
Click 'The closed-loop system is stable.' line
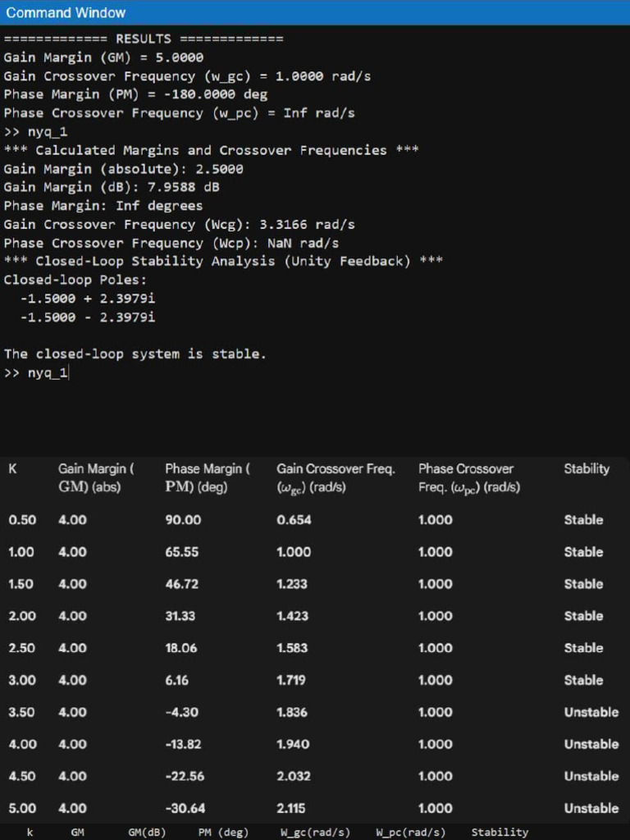(x=135, y=354)
